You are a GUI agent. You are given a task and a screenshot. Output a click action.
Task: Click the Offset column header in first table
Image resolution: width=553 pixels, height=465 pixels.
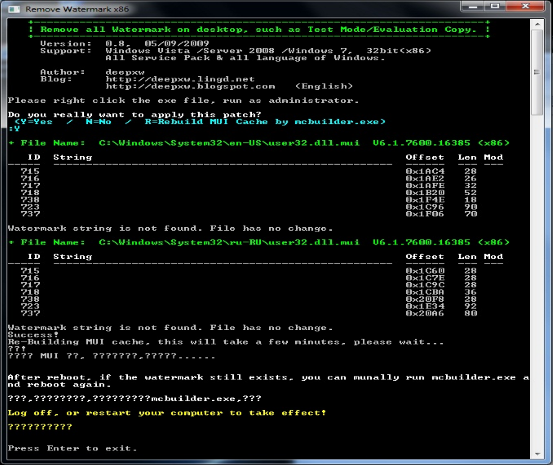click(x=425, y=157)
